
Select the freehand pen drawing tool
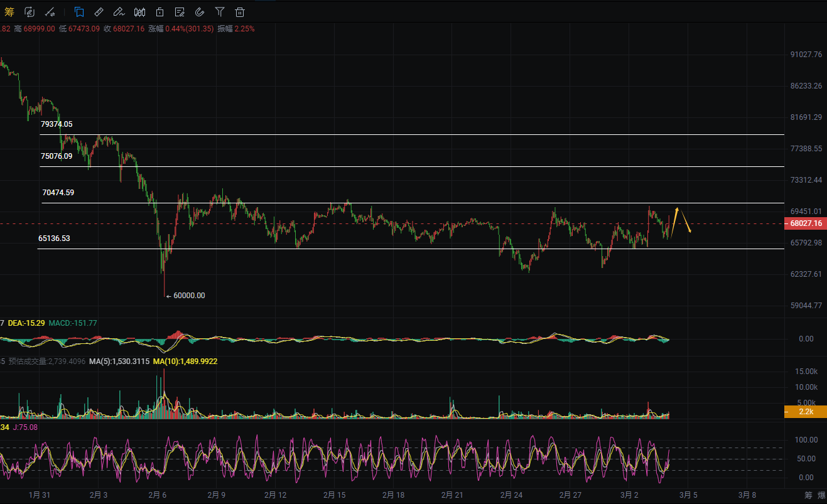tap(119, 11)
